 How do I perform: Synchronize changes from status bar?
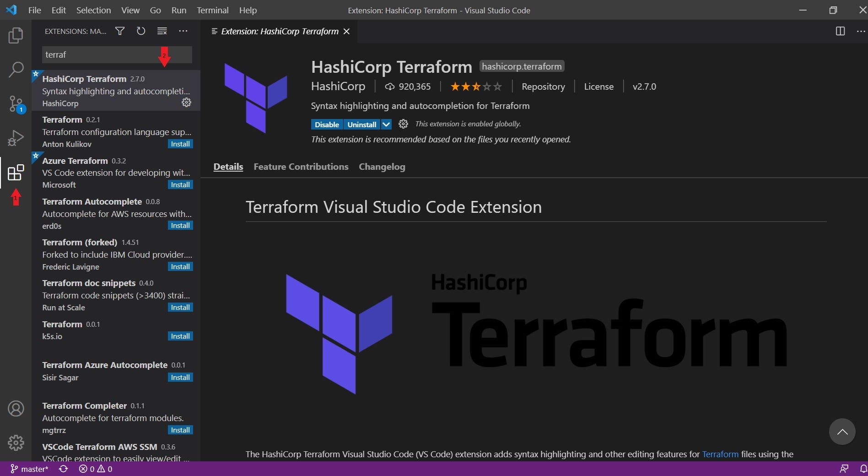pos(64,469)
